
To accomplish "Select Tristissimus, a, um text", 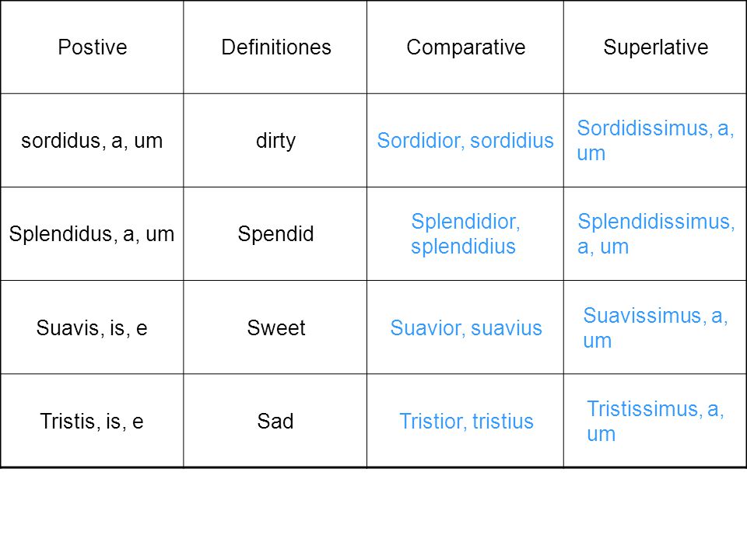I will [x=655, y=421].
